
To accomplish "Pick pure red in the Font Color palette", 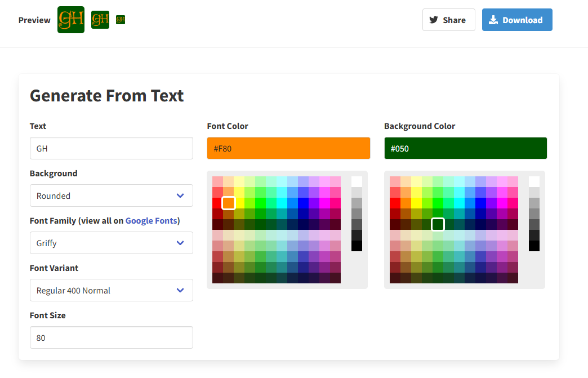I will click(217, 203).
